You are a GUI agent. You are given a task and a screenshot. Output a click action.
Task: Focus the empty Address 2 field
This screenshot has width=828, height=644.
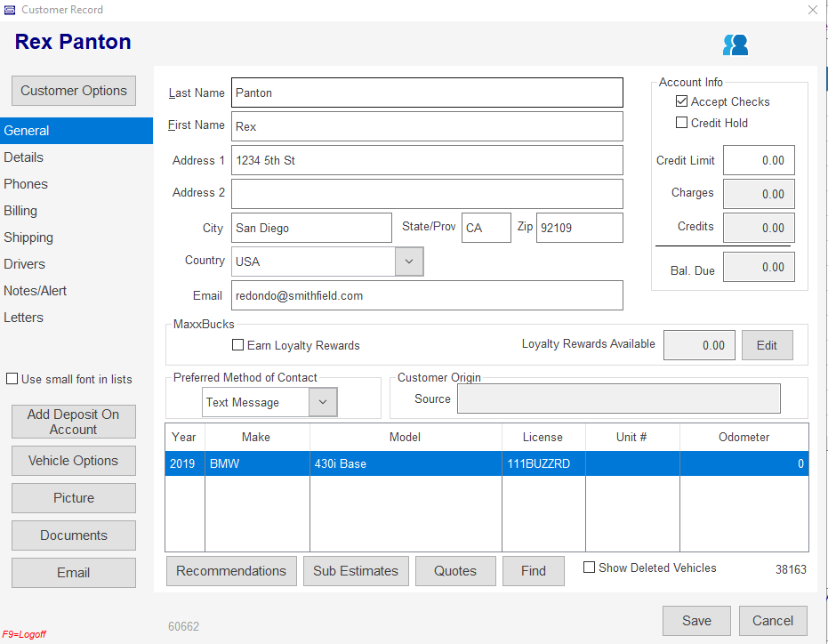(x=427, y=194)
